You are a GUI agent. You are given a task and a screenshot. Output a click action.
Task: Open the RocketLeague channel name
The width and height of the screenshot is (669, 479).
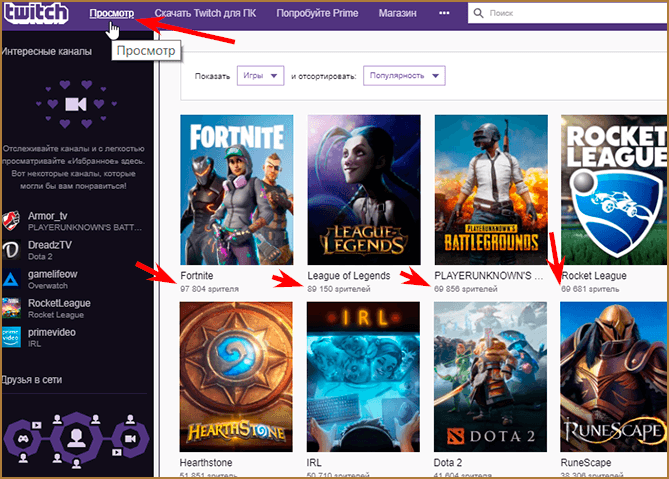point(59,303)
